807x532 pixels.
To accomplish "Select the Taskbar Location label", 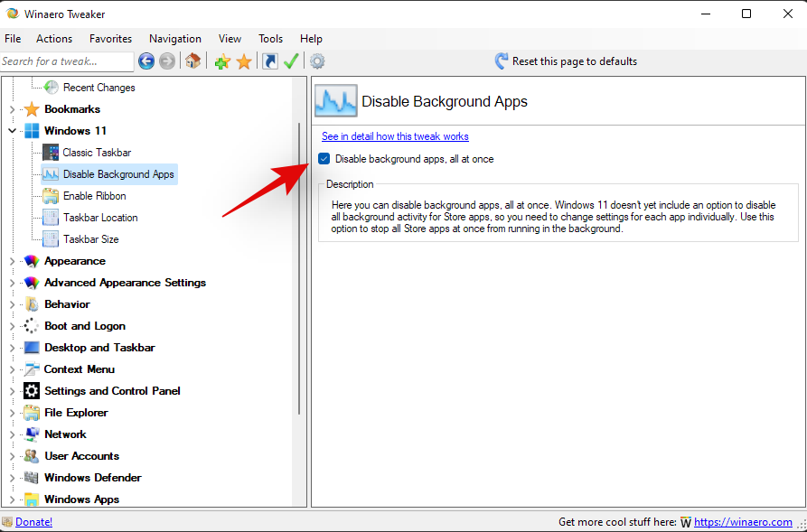I will coord(101,218).
